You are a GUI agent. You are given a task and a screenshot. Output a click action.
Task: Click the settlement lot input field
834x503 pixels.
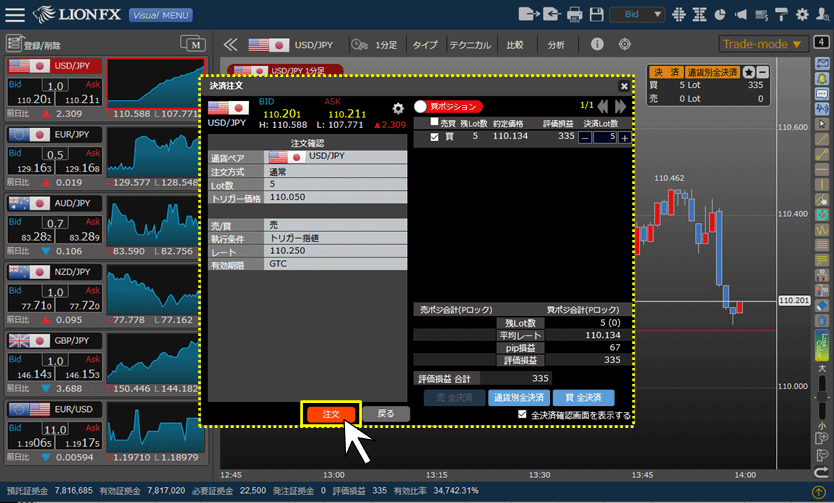point(605,137)
